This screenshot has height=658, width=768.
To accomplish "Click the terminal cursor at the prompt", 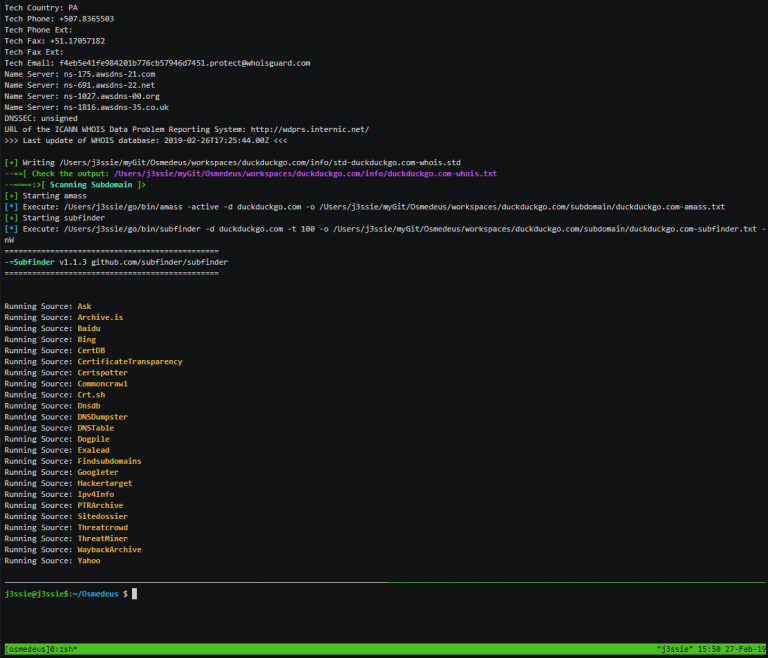I will pos(135,594).
